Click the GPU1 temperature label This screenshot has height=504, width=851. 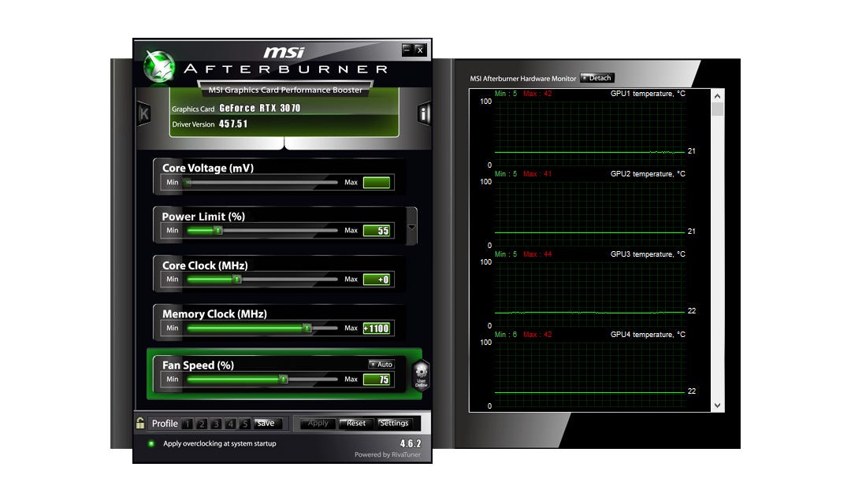point(648,93)
